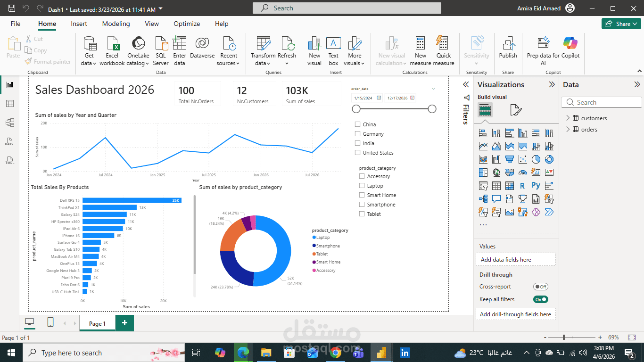Viewport: 644px width, 362px height.
Task: Open the Get data button
Action: 89,51
